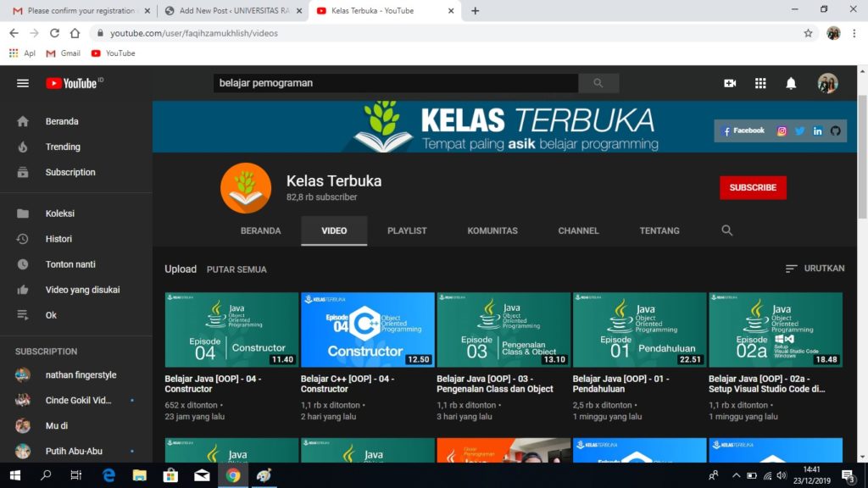Click PUTAR SEMUA to play all
The height and width of the screenshot is (488, 868).
[236, 269]
